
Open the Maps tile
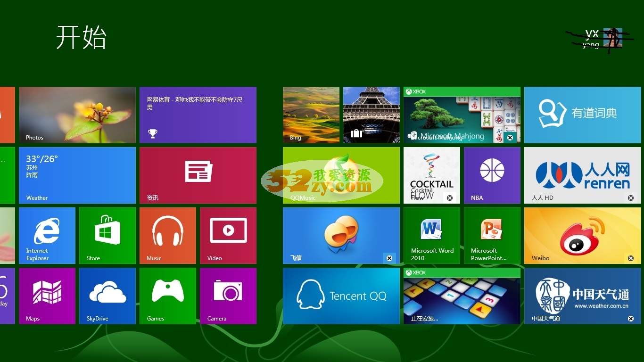tap(47, 296)
